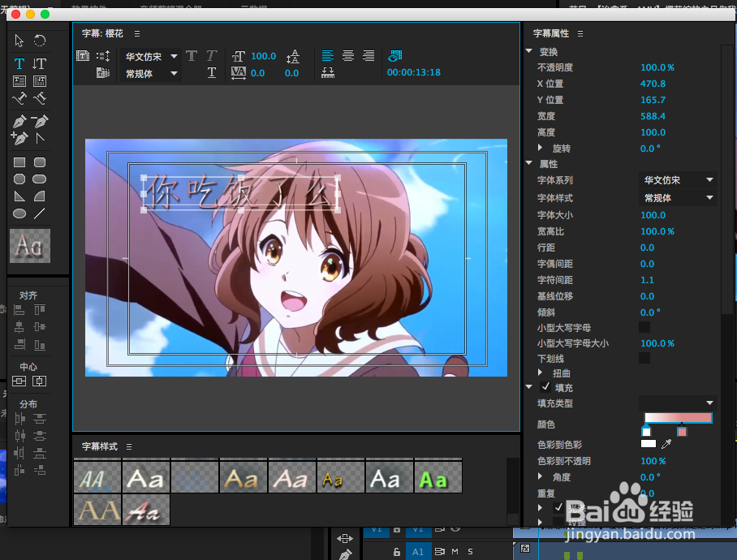Screen dimensions: 737x560
Task: Expand the 角度 property
Action: 540,476
